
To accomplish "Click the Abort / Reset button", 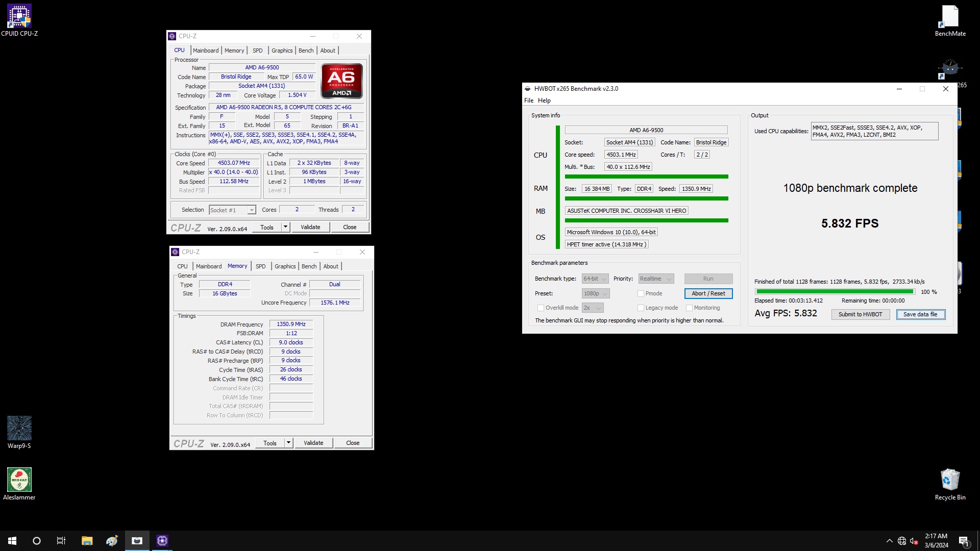I will click(x=708, y=293).
